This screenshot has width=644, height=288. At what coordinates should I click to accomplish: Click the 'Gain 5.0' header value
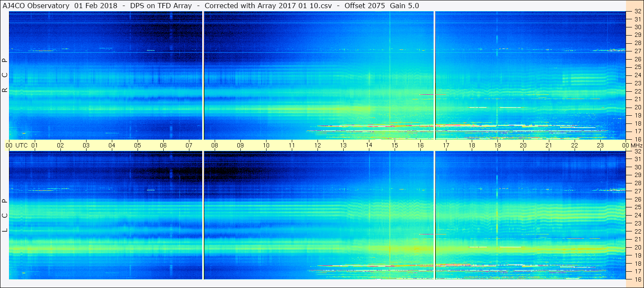click(x=404, y=6)
